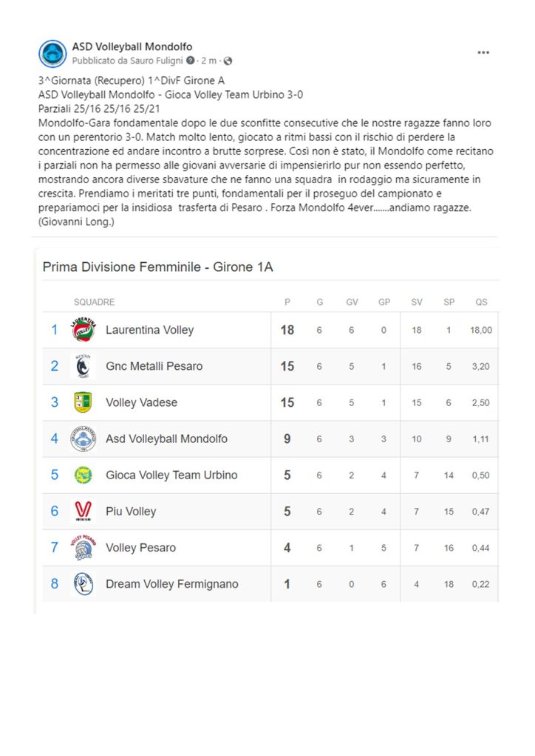Click the 2 m post timestamp
The image size is (535, 756).
coord(208,61)
